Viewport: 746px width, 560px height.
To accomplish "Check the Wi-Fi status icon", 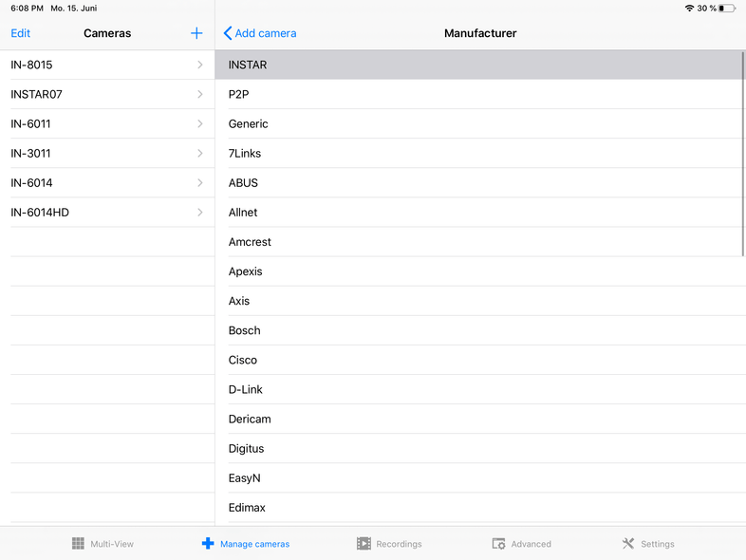I will click(x=689, y=9).
